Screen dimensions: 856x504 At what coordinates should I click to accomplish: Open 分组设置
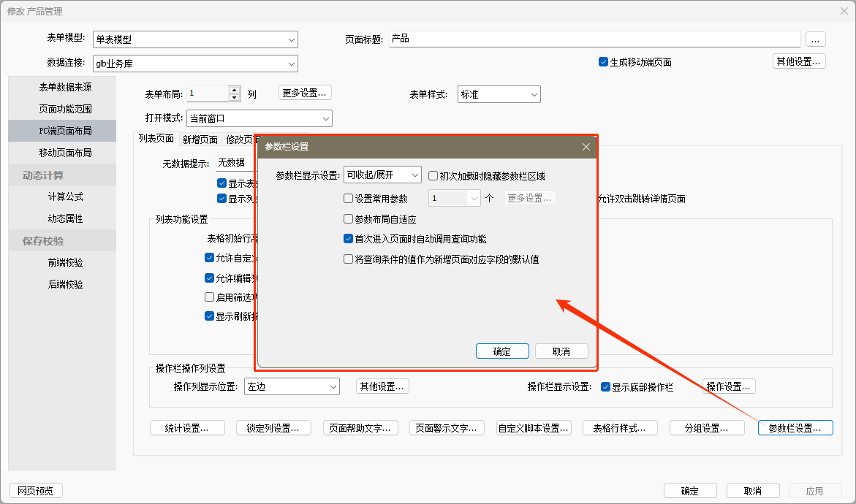point(707,427)
